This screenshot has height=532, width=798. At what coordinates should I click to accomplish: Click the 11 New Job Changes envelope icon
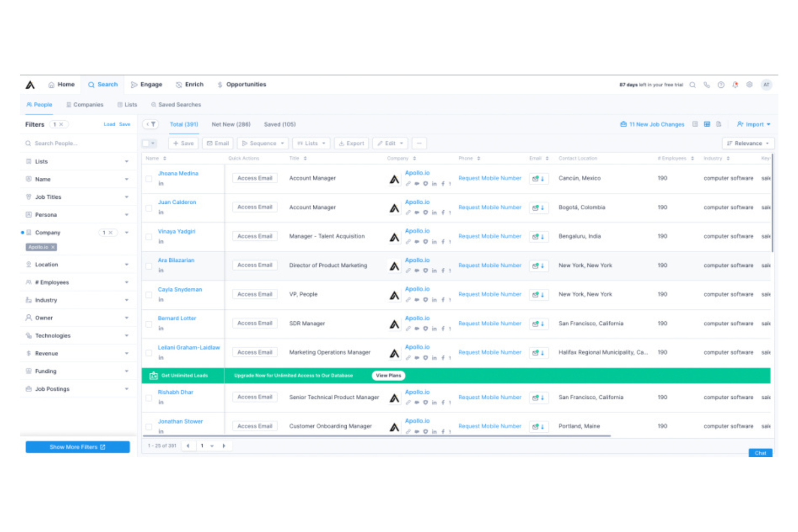coord(623,124)
